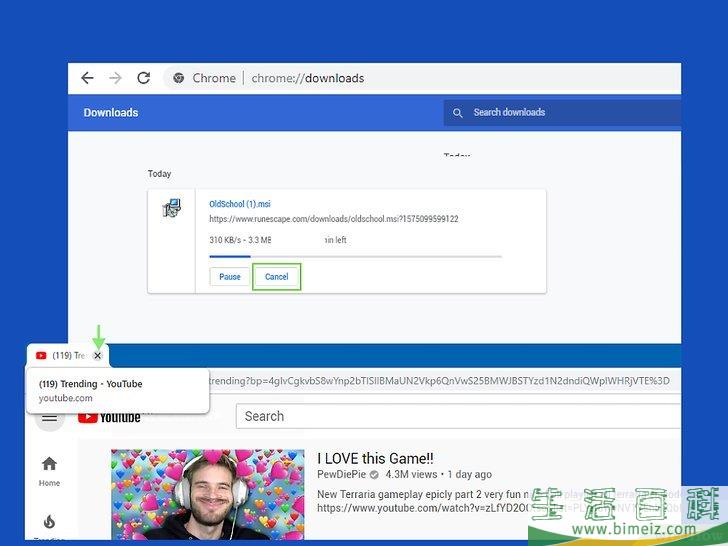Reload the chrome://downloads page
Viewport: 728px width, 546px height.
[x=143, y=78]
